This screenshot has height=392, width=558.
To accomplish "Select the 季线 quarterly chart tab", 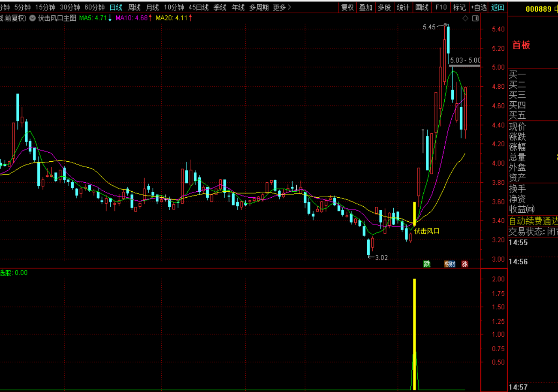I will click(x=220, y=7).
